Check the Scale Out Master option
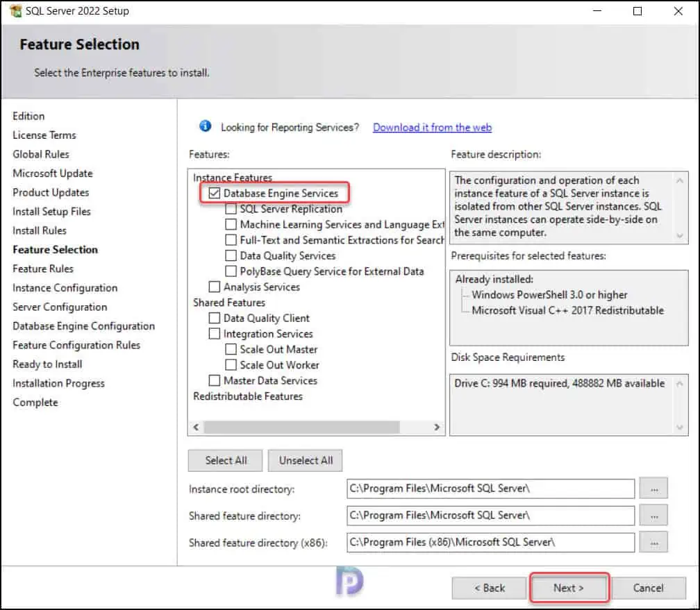Image resolution: width=700 pixels, height=610 pixels. tap(231, 349)
